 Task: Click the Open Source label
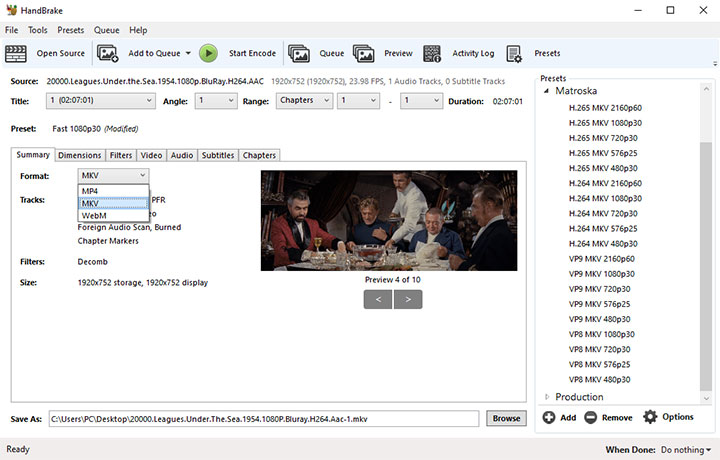(61, 53)
